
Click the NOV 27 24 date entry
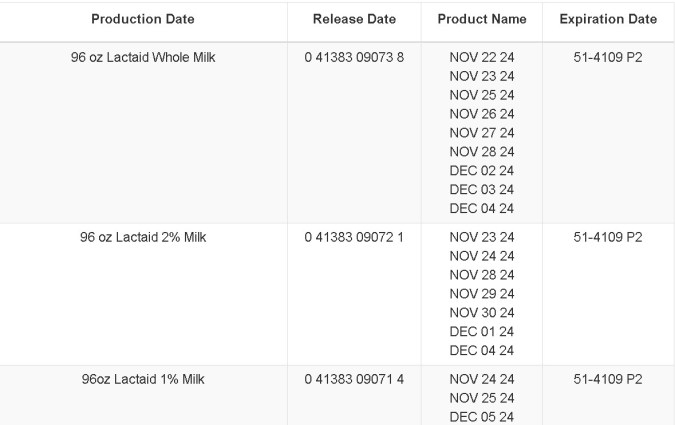[482, 133]
